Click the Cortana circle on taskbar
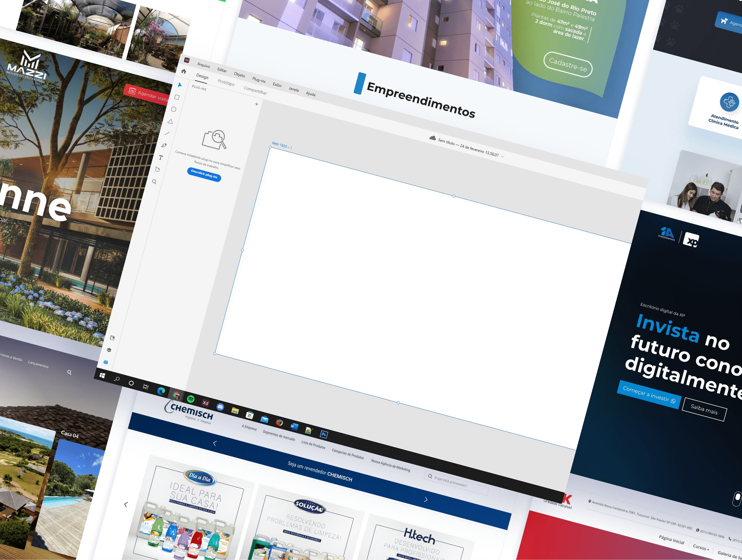 [131, 383]
